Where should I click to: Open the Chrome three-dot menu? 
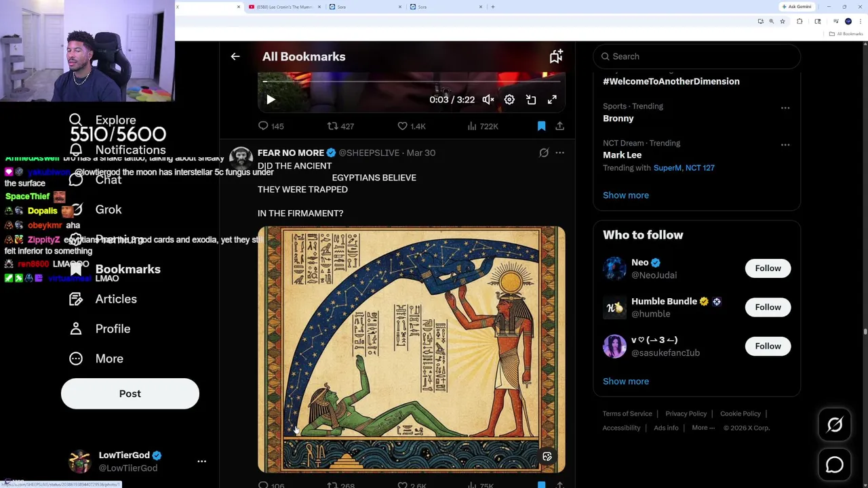860,22
